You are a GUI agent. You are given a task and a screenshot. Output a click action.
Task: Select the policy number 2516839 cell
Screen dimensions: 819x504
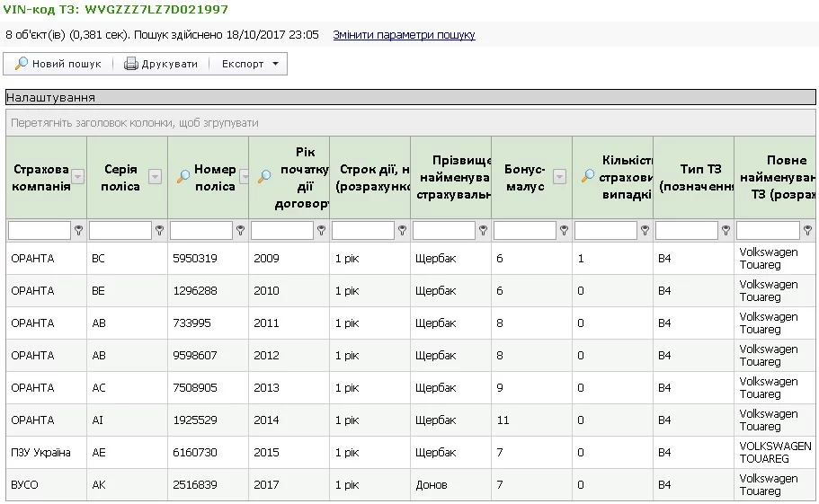[x=194, y=485]
